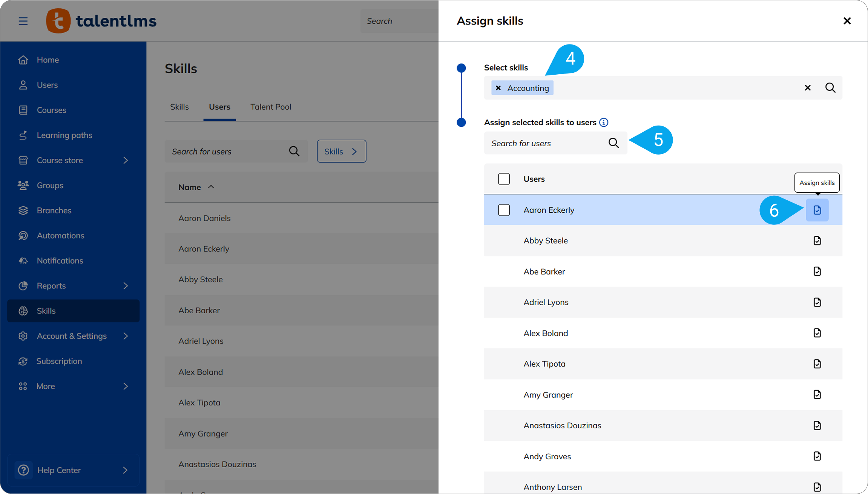Viewport: 868px width, 494px height.
Task: Clear all selected skills with the X
Action: click(x=807, y=88)
